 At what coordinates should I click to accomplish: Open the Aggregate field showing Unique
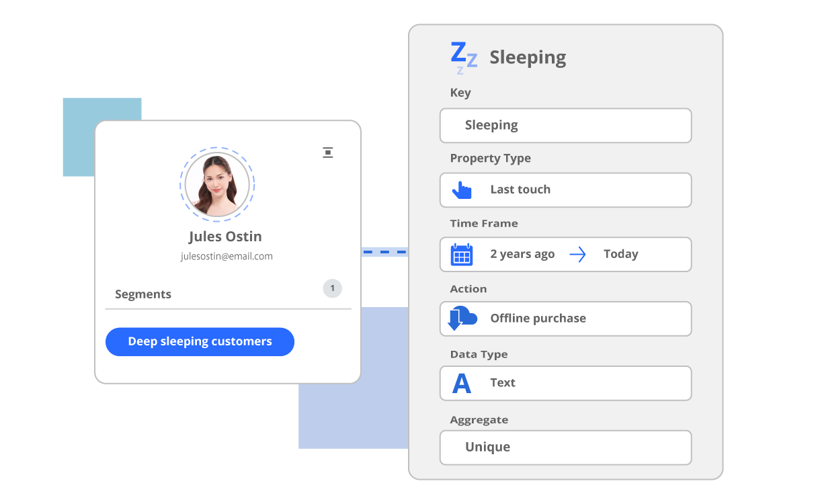(565, 448)
